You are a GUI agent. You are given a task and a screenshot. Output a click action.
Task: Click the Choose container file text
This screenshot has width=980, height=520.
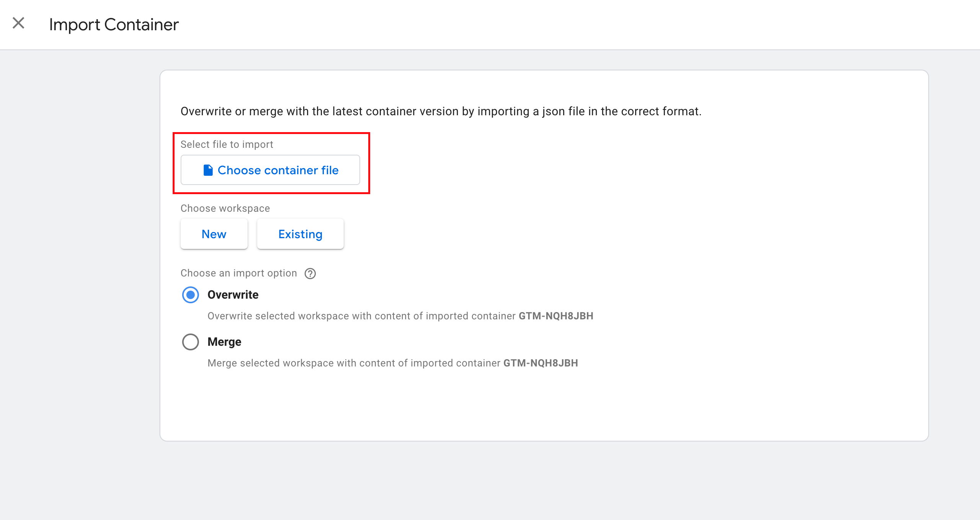pyautogui.click(x=278, y=170)
